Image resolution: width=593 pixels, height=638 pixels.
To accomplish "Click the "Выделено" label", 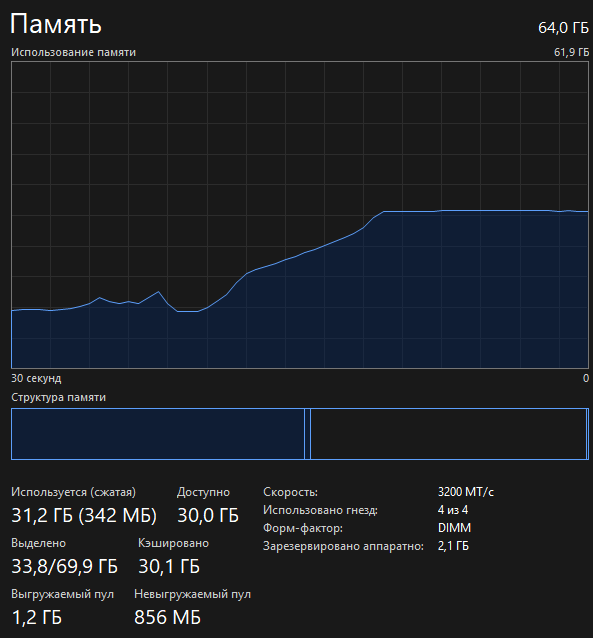I will point(38,544).
